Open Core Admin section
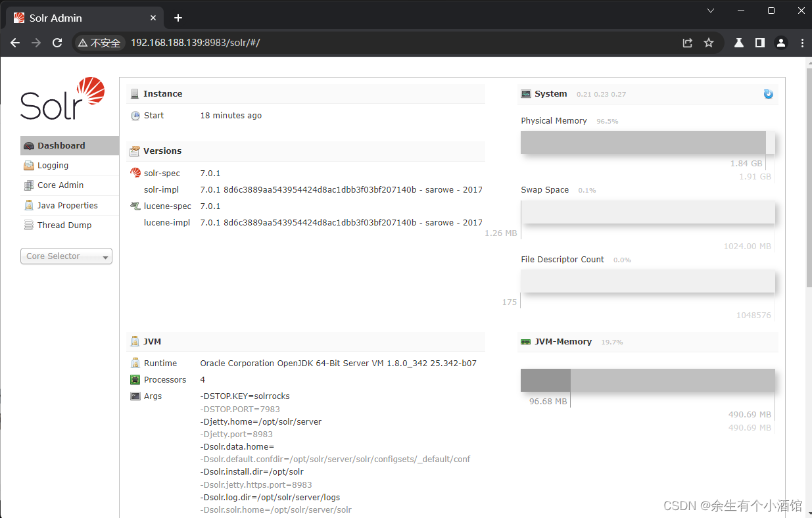This screenshot has width=812, height=518. [x=70, y=185]
